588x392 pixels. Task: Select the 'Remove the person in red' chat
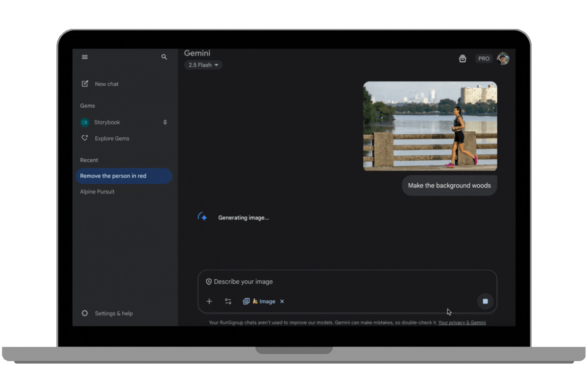tap(124, 176)
